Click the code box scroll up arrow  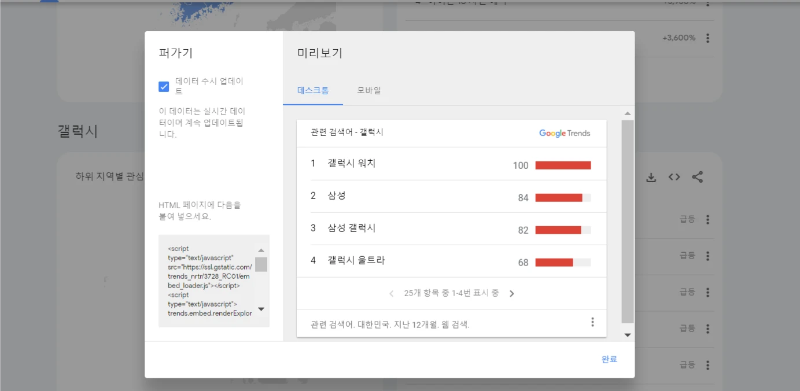[x=261, y=251]
